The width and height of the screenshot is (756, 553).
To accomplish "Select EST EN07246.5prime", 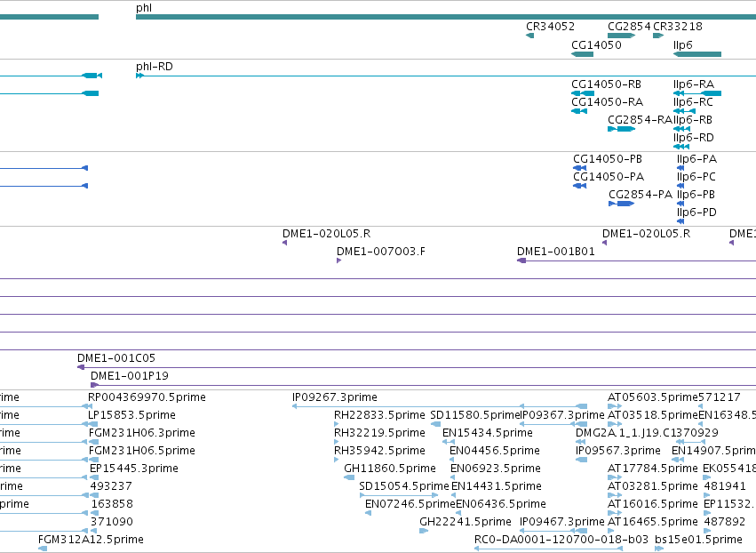I will [x=410, y=504].
